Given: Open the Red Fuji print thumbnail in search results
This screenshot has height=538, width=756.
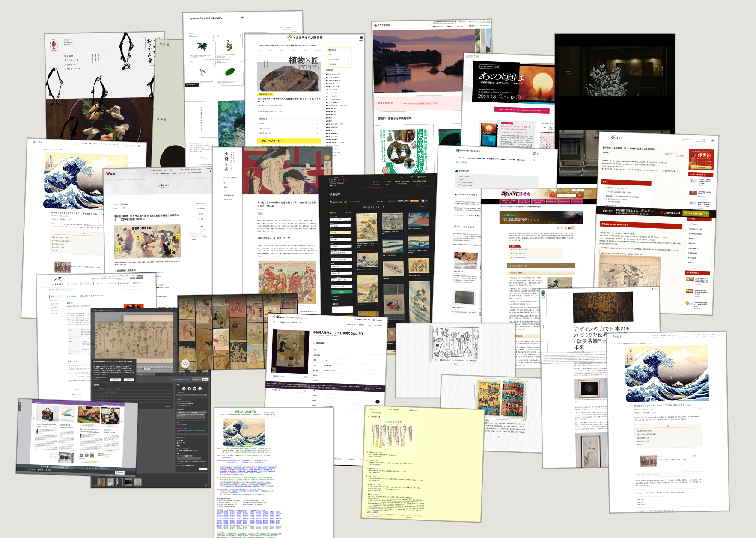Looking at the screenshot, I should click(418, 219).
